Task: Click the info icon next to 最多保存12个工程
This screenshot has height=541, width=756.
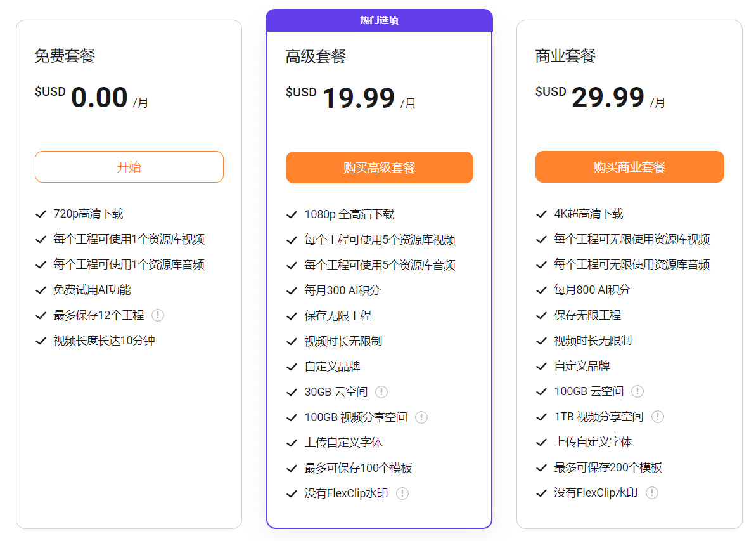Action: [159, 315]
